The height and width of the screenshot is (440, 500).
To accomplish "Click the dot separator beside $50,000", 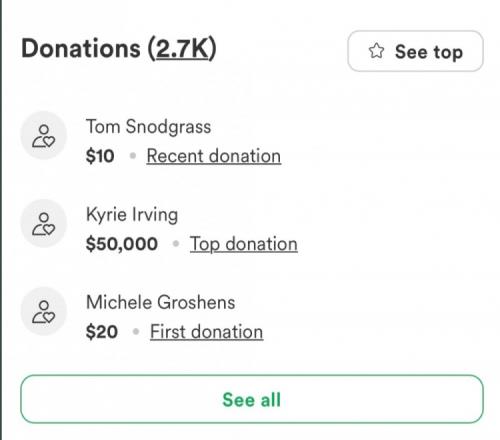I will (176, 244).
